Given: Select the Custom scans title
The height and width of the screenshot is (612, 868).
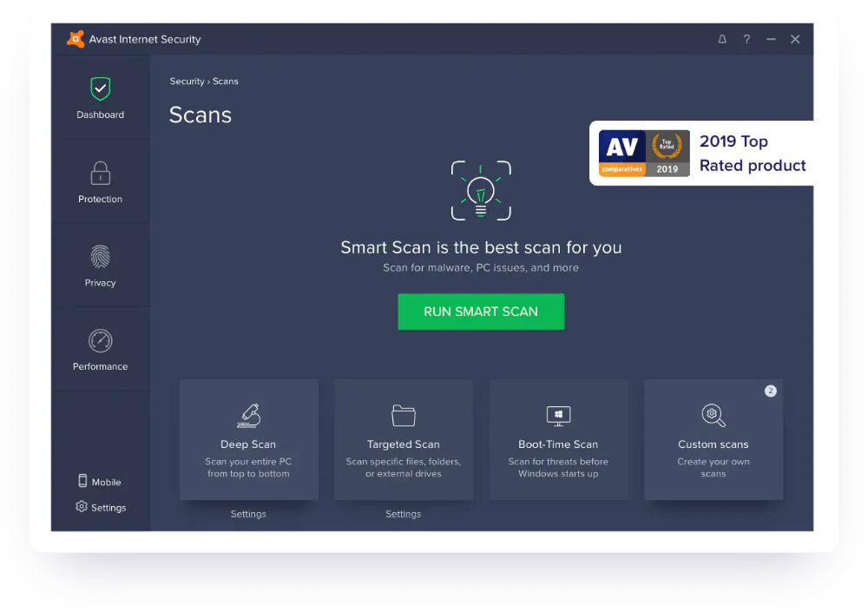Looking at the screenshot, I should pos(713,444).
